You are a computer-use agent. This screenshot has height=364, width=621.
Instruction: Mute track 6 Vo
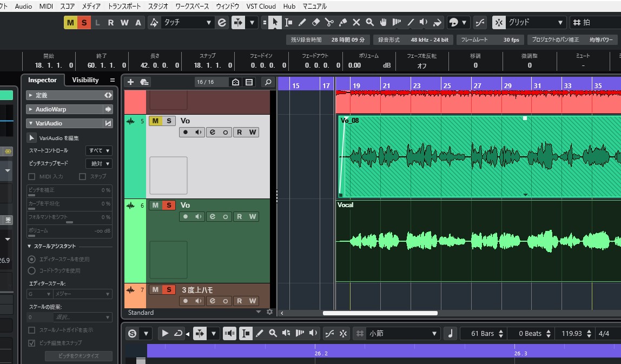pyautogui.click(x=155, y=205)
